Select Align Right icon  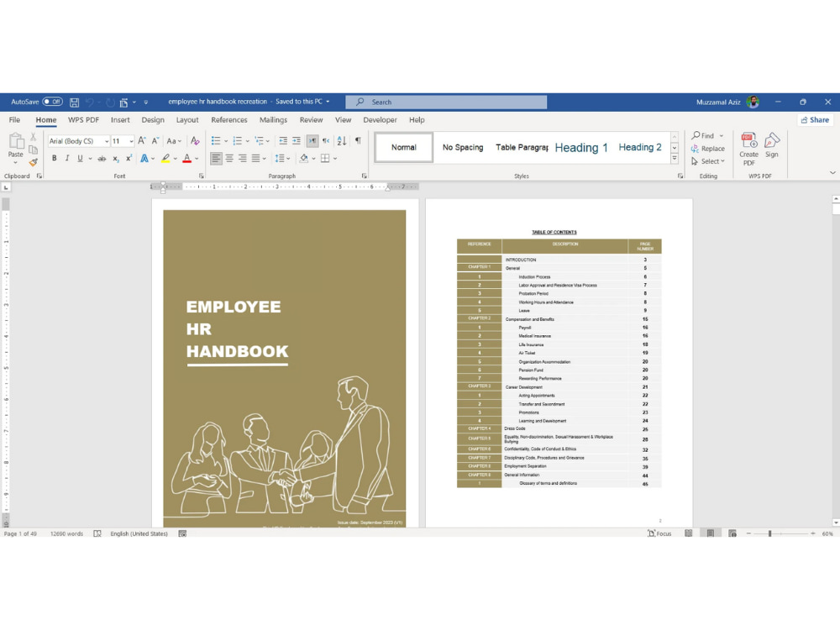coord(243,158)
